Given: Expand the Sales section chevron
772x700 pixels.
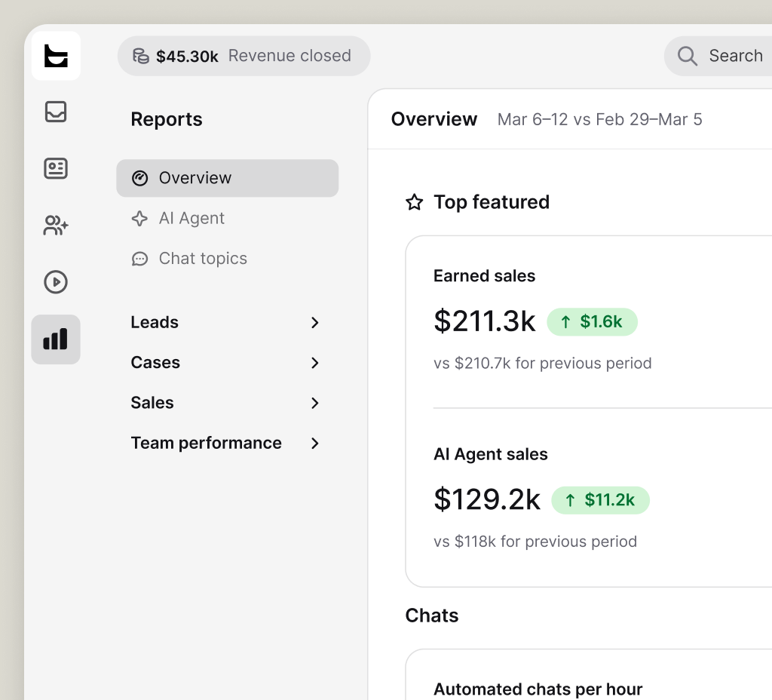Looking at the screenshot, I should tap(315, 403).
